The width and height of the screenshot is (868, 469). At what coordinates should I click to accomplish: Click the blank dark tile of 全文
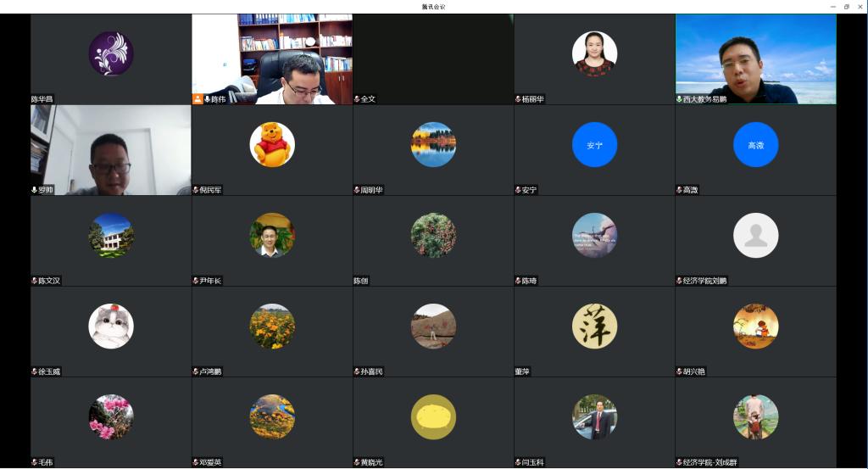433,53
